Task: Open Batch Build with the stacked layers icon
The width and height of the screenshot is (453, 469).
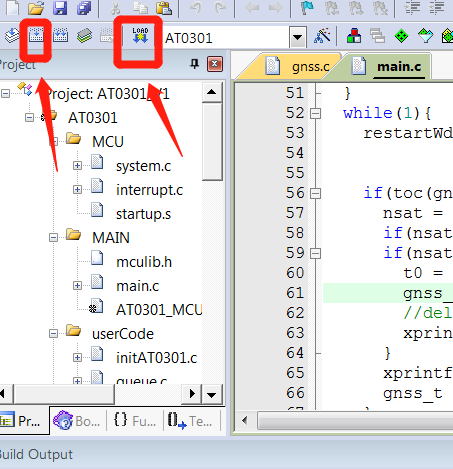Action: pyautogui.click(x=84, y=35)
